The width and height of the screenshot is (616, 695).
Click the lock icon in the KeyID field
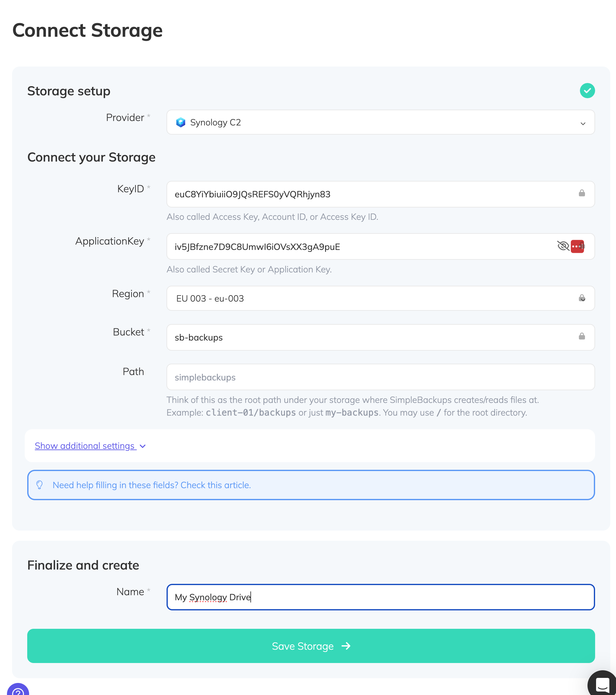581,194
